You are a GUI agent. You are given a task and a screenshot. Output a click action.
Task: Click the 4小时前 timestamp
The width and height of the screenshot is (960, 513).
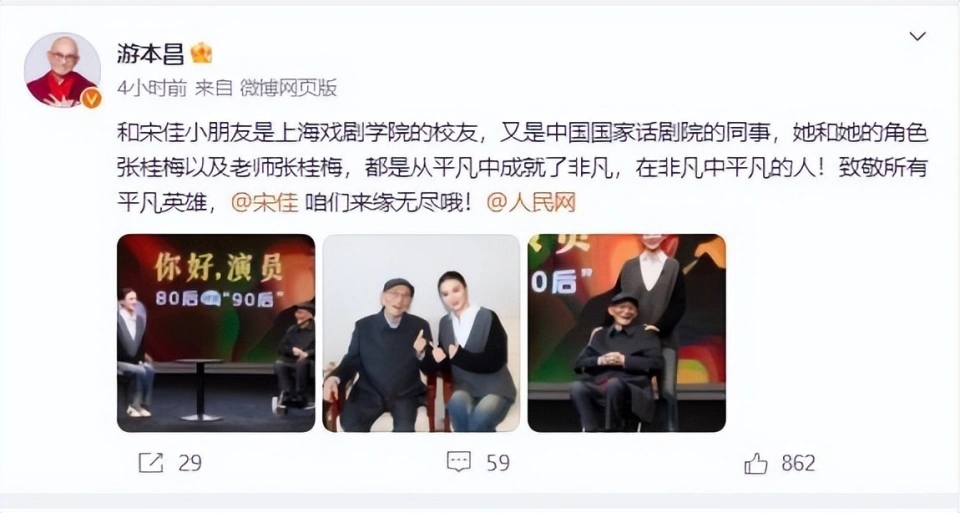click(x=152, y=88)
